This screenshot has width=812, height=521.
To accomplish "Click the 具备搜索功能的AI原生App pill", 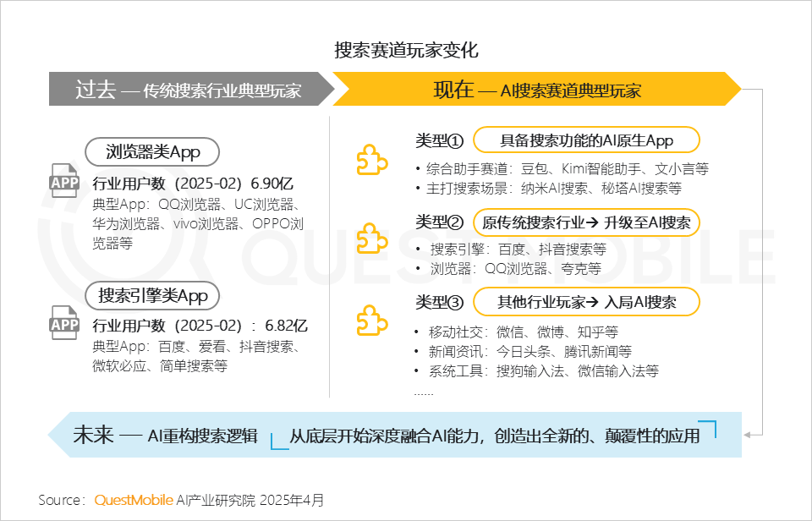I will coord(585,140).
